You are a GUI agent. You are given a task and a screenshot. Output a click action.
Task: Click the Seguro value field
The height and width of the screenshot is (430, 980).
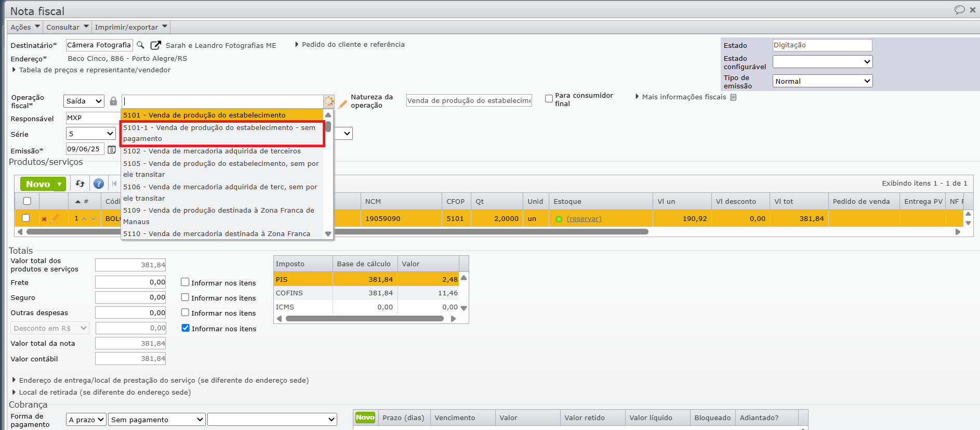[130, 297]
